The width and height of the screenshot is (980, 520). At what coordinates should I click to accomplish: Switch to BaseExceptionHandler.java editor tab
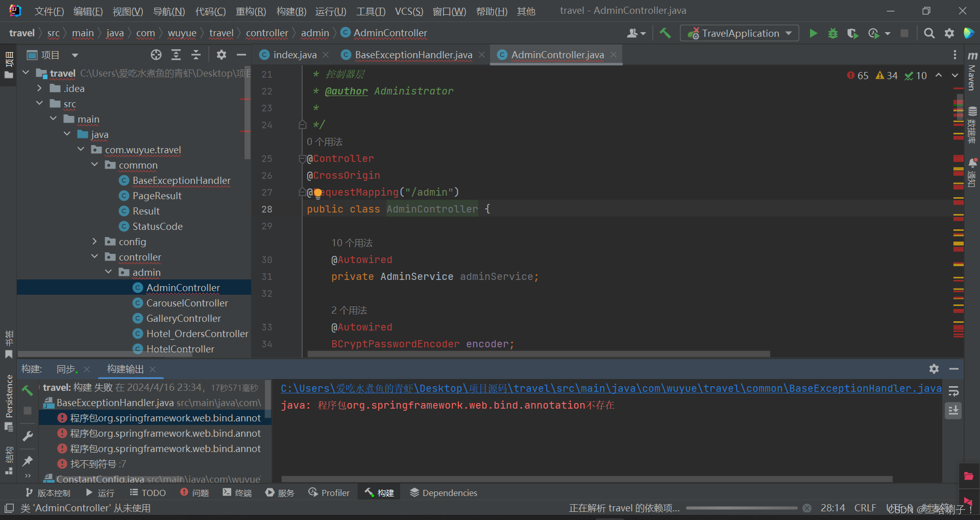click(413, 55)
